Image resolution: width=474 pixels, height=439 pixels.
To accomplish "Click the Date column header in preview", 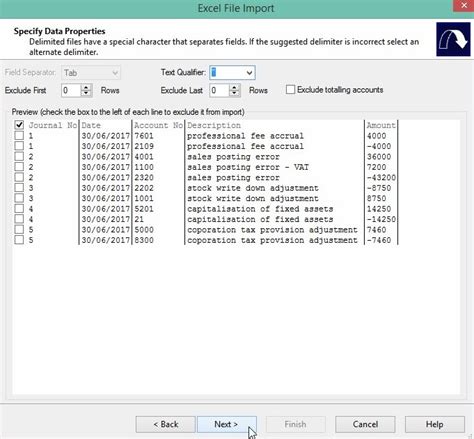I will pyautogui.click(x=91, y=125).
